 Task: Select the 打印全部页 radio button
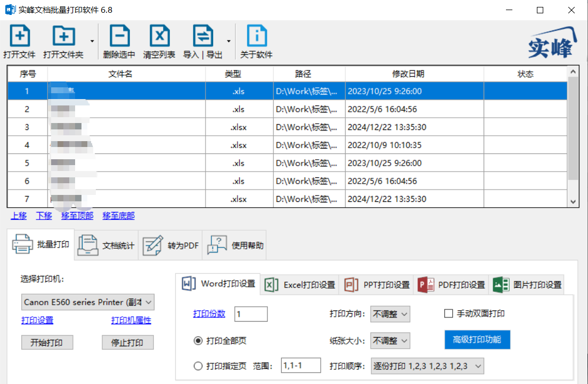(198, 340)
